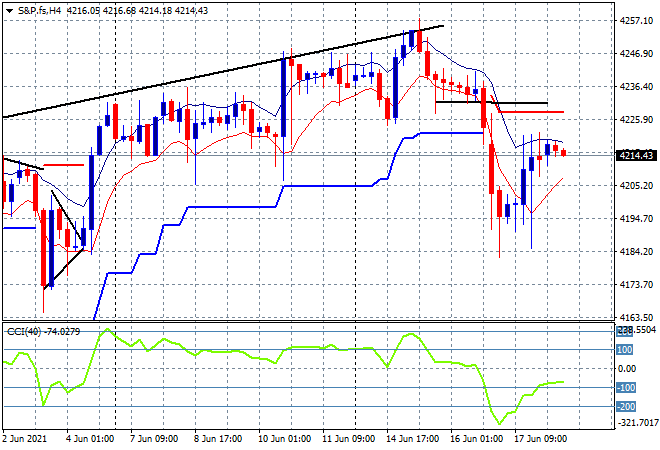
Task: Click the 4225.90 price axis label
Action: click(x=636, y=120)
